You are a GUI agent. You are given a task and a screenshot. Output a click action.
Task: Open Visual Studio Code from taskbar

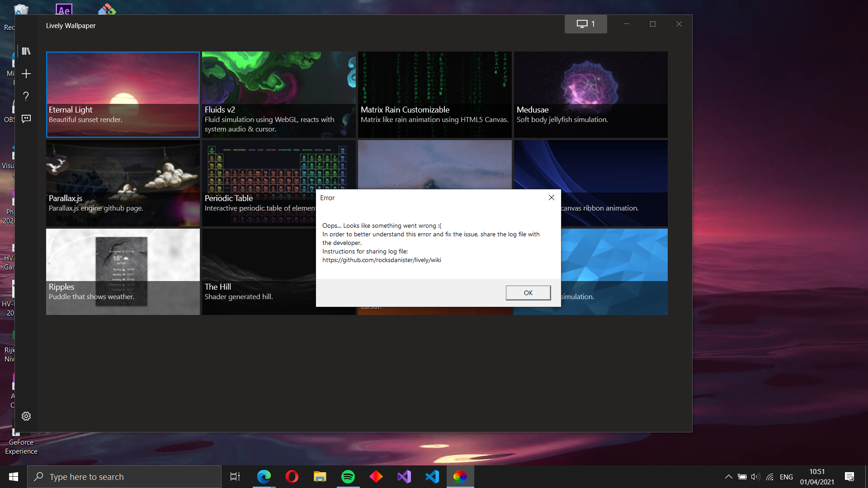pos(432,477)
